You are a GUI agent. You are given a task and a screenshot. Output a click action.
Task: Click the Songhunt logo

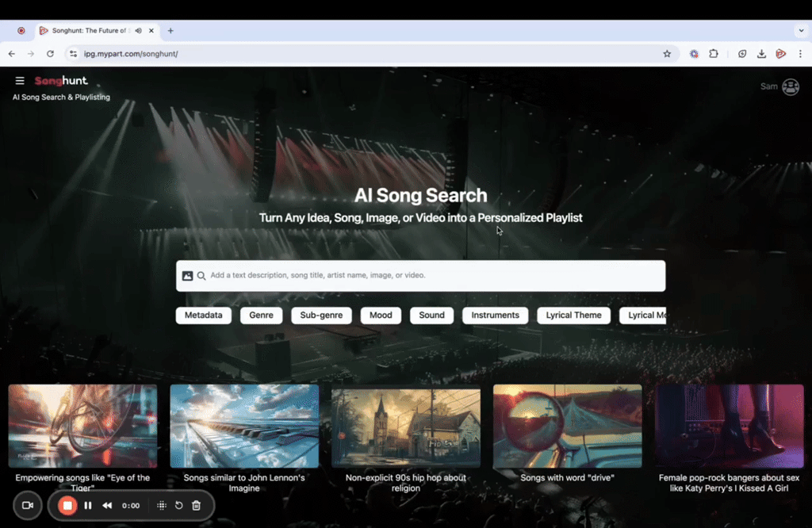pos(61,80)
